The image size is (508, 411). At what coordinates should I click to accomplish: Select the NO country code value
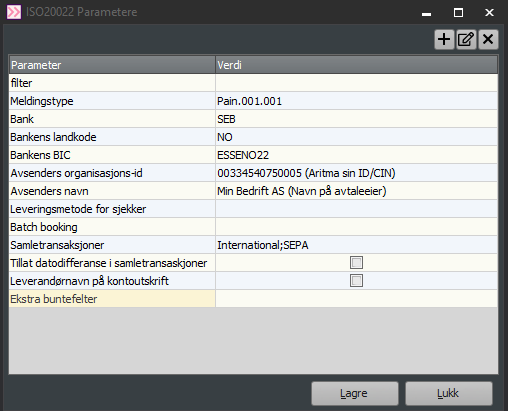pos(356,137)
